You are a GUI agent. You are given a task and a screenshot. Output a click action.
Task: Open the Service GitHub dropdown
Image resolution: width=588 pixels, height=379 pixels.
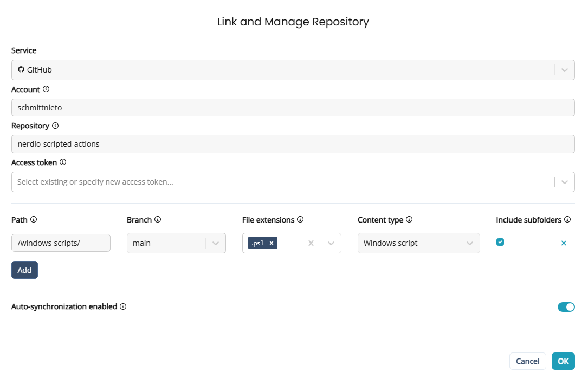(564, 70)
